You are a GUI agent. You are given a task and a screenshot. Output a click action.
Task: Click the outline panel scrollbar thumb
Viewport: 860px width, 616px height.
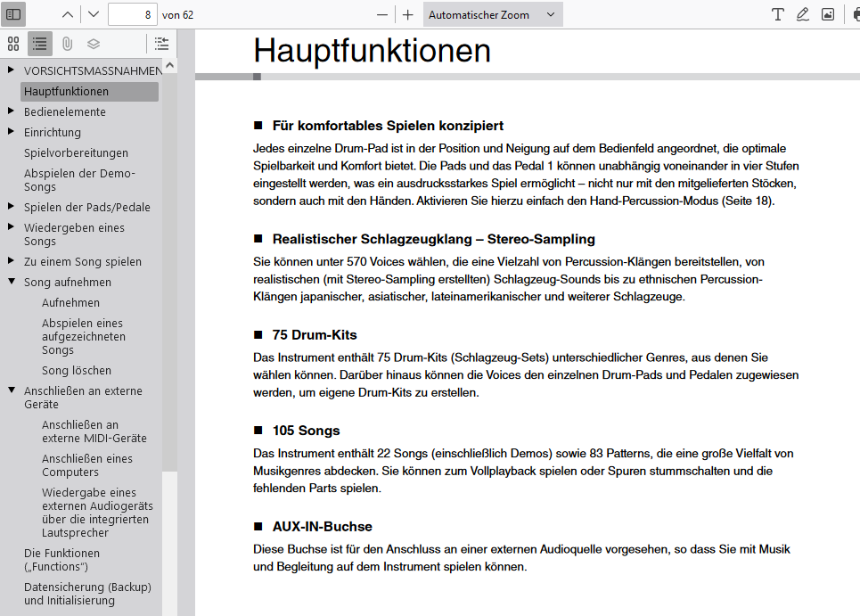click(169, 272)
